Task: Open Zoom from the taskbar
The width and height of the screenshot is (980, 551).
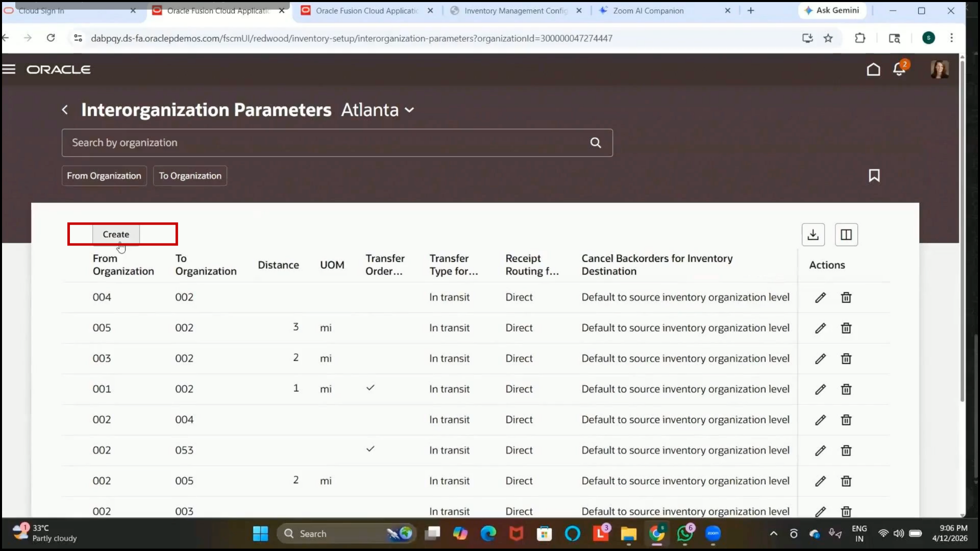Action: (x=713, y=534)
